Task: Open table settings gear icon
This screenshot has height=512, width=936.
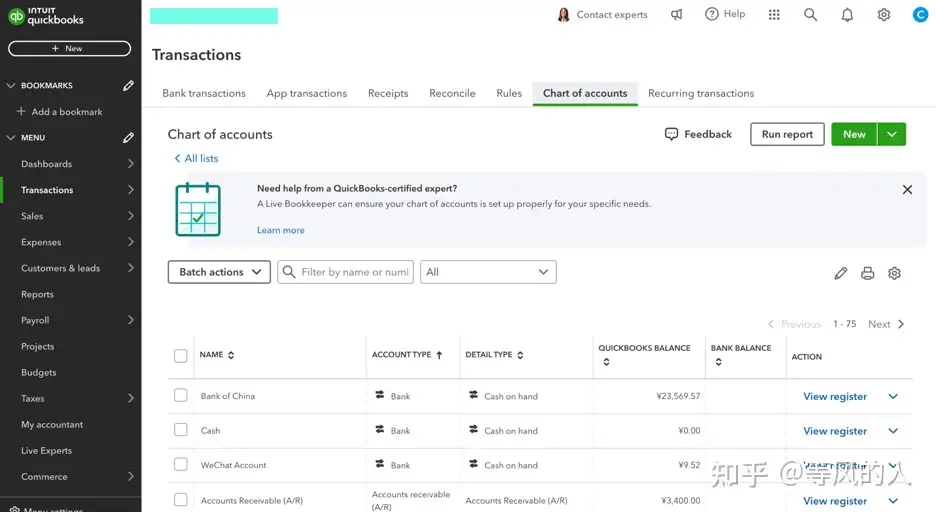Action: click(x=894, y=273)
